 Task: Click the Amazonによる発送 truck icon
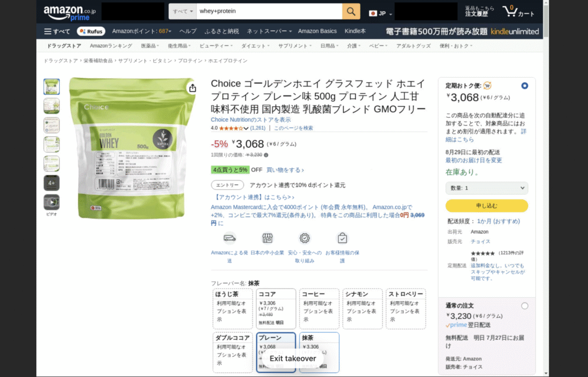pos(230,238)
